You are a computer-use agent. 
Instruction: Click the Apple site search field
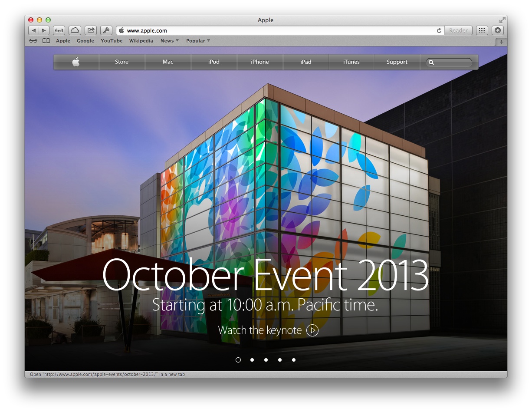tap(449, 63)
